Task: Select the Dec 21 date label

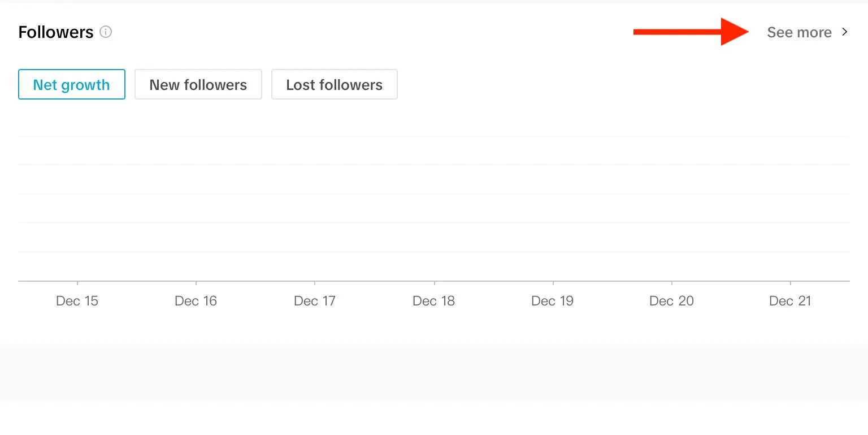Action: (790, 301)
